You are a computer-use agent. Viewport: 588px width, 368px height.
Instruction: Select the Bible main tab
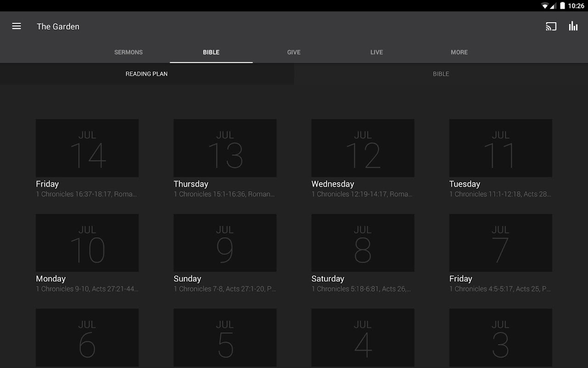pyautogui.click(x=211, y=52)
